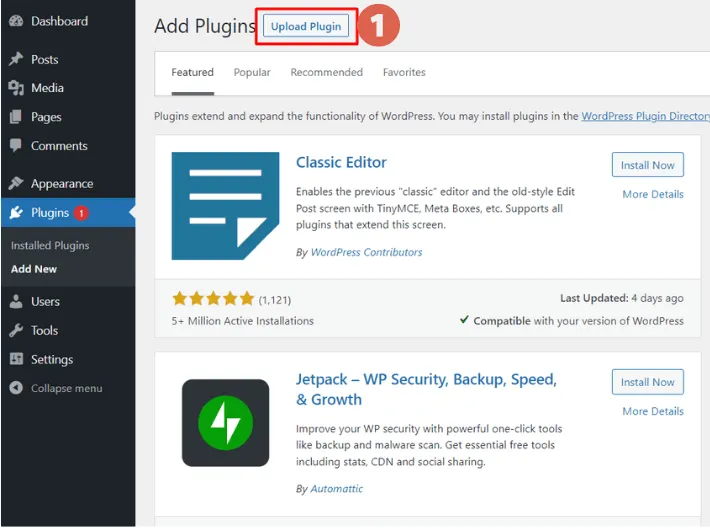Click the Classic Editor star rating
The height and width of the screenshot is (528, 710).
[x=213, y=299]
